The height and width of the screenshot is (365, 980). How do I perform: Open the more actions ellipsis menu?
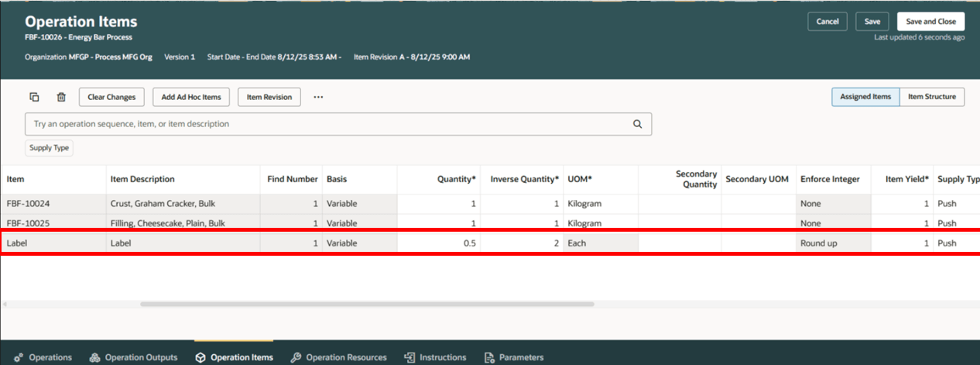click(x=318, y=97)
